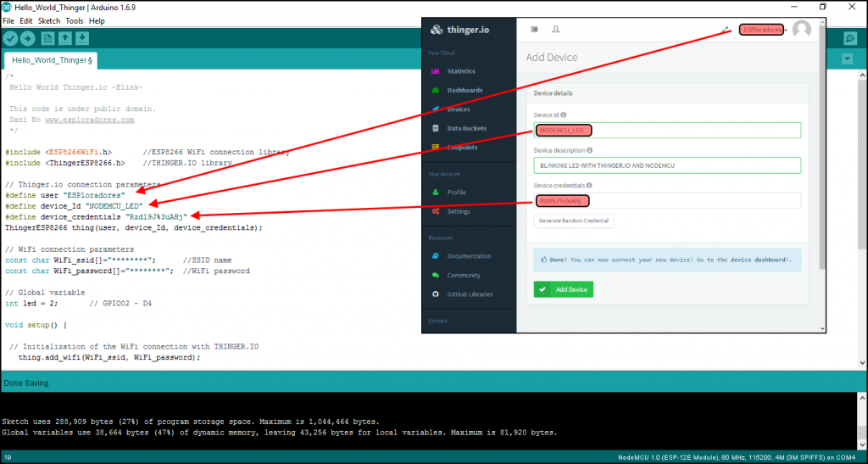Image resolution: width=868 pixels, height=464 pixels.
Task: Click the "int led = 2;" code line
Action: 31,304
